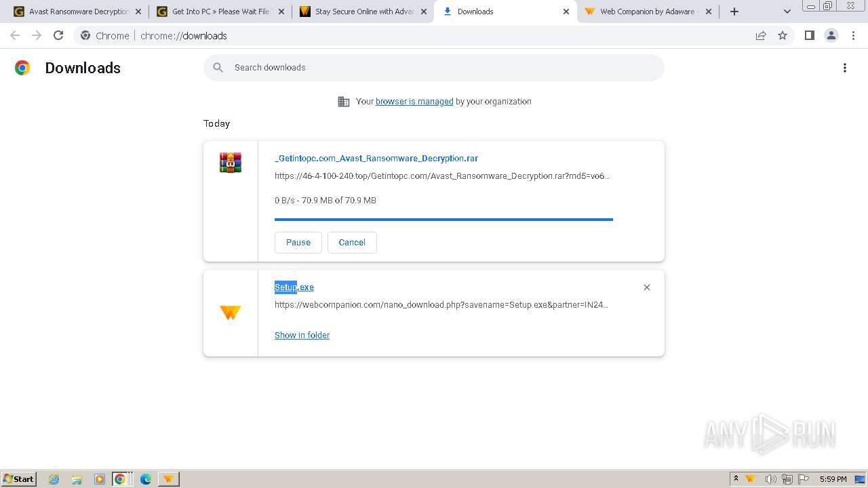The image size is (868, 488).
Task: Remove Setup.exe from the downloads list
Action: coord(647,287)
